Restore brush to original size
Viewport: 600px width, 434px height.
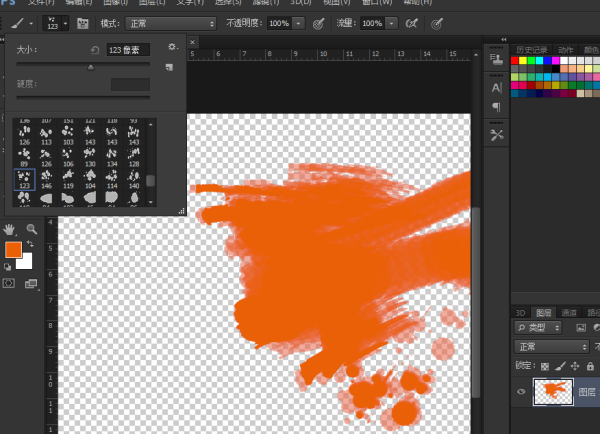95,50
